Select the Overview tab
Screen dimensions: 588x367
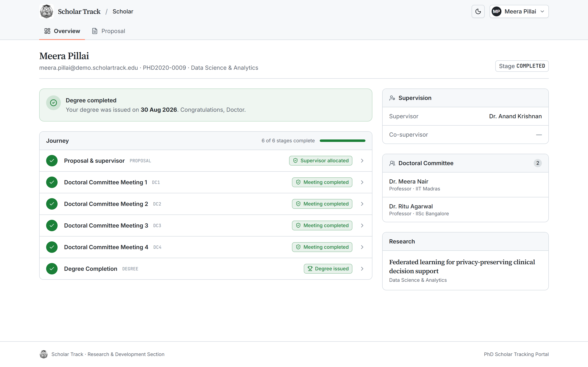[x=62, y=31]
